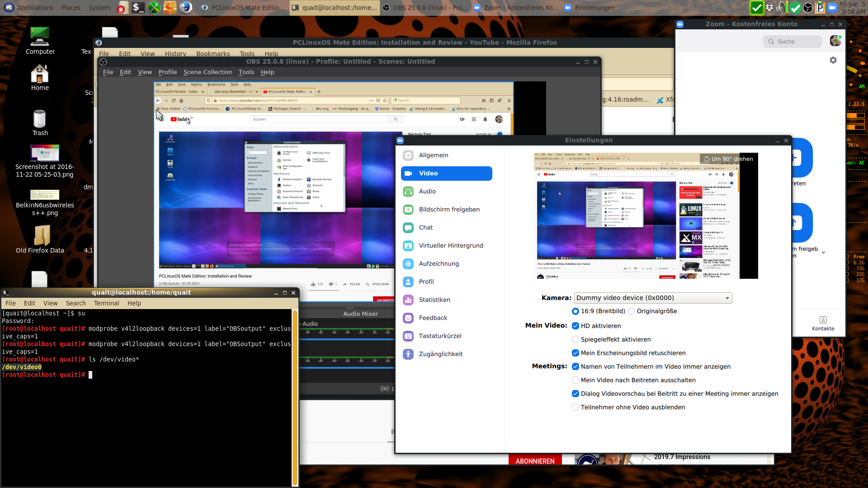The image size is (868, 488).
Task: Enable Spiegeleffekt aktivieren checkbox
Action: [x=576, y=339]
